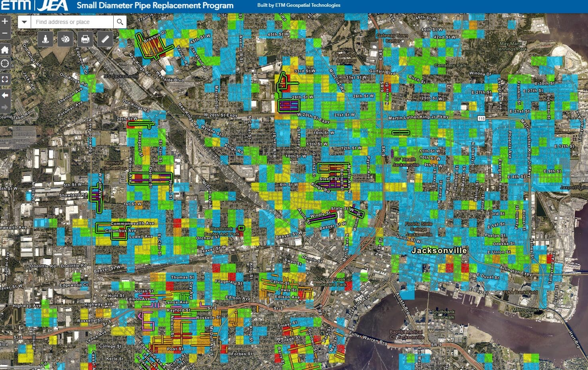Click the TIAA Bank Field map label
Viewport: 588px width, 370px height.
[x=520, y=292]
